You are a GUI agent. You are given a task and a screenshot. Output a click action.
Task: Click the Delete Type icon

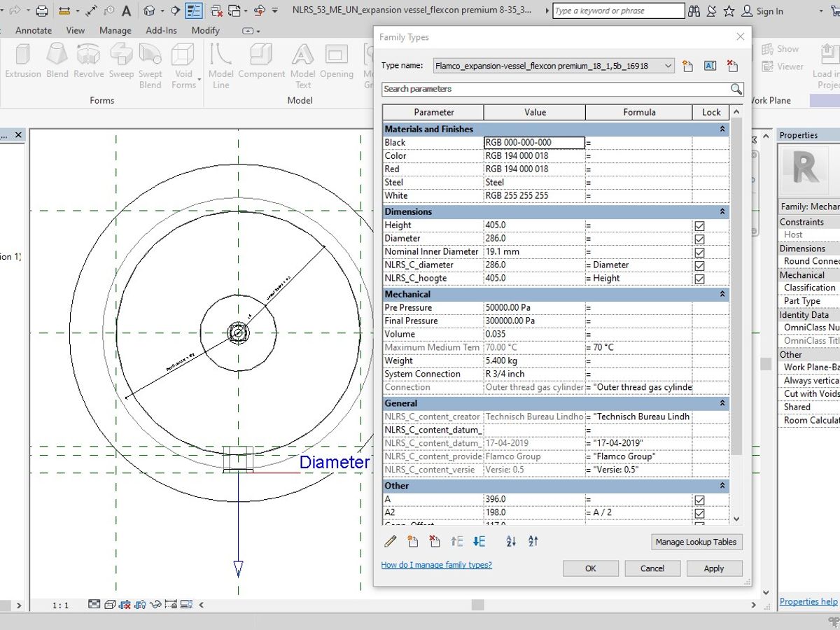tap(732, 66)
